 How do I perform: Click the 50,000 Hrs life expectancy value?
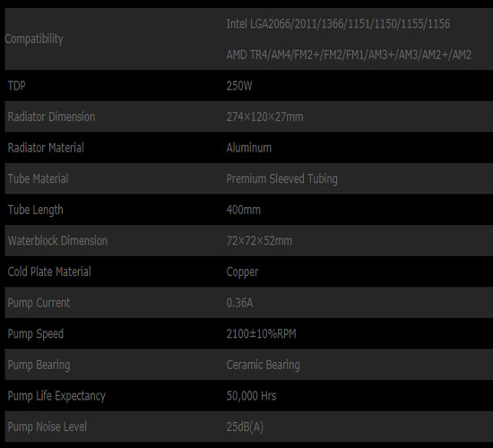(251, 396)
